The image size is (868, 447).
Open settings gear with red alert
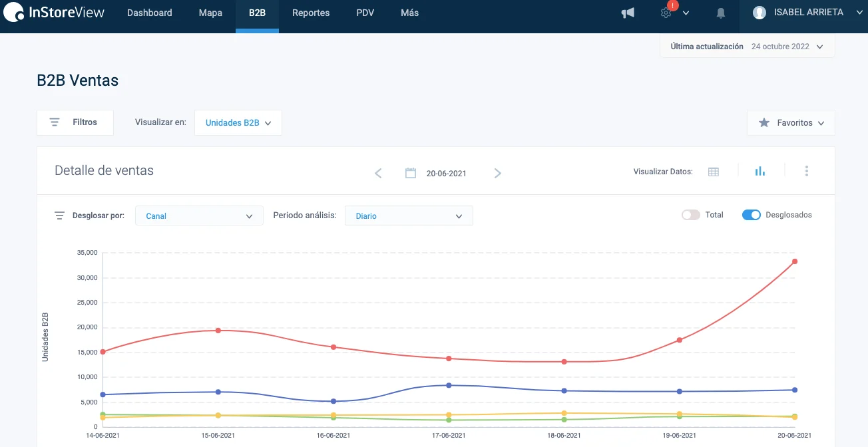[x=666, y=13]
